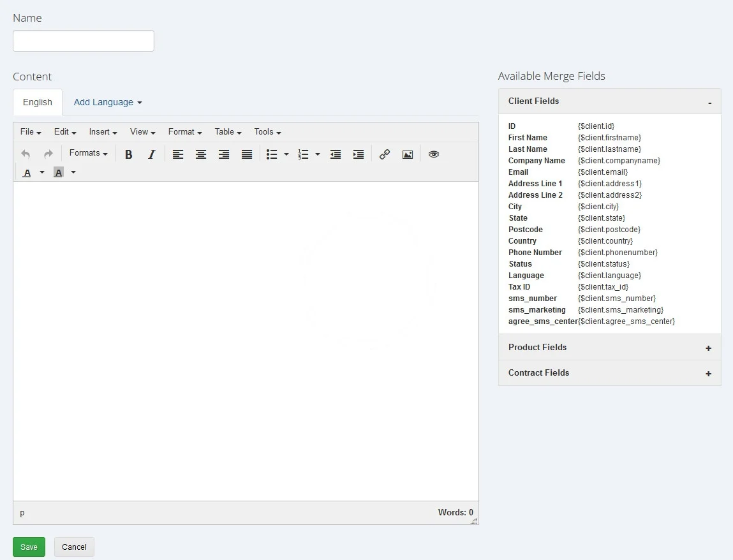The width and height of the screenshot is (733, 560).
Task: Click the Bold formatting icon
Action: click(x=129, y=154)
